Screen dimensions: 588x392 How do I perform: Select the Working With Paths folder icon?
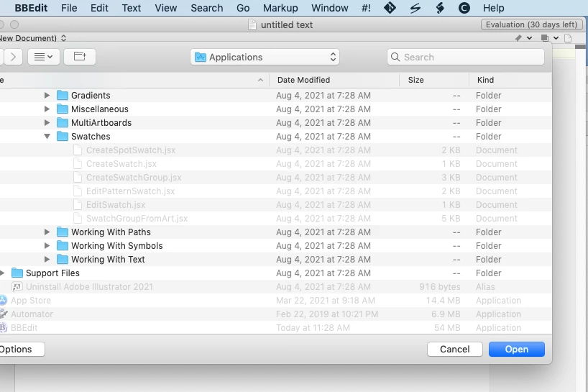tap(63, 232)
